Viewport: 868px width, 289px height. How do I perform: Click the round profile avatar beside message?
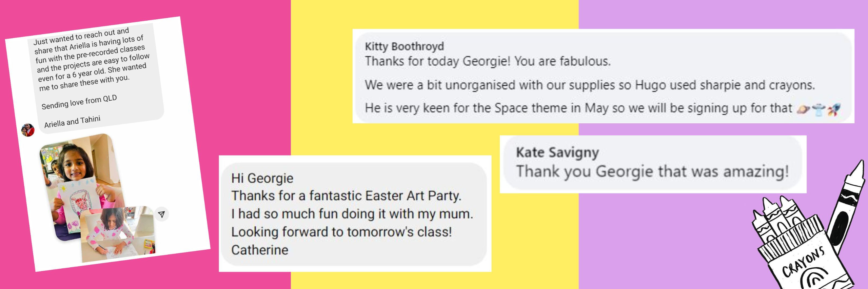point(28,130)
